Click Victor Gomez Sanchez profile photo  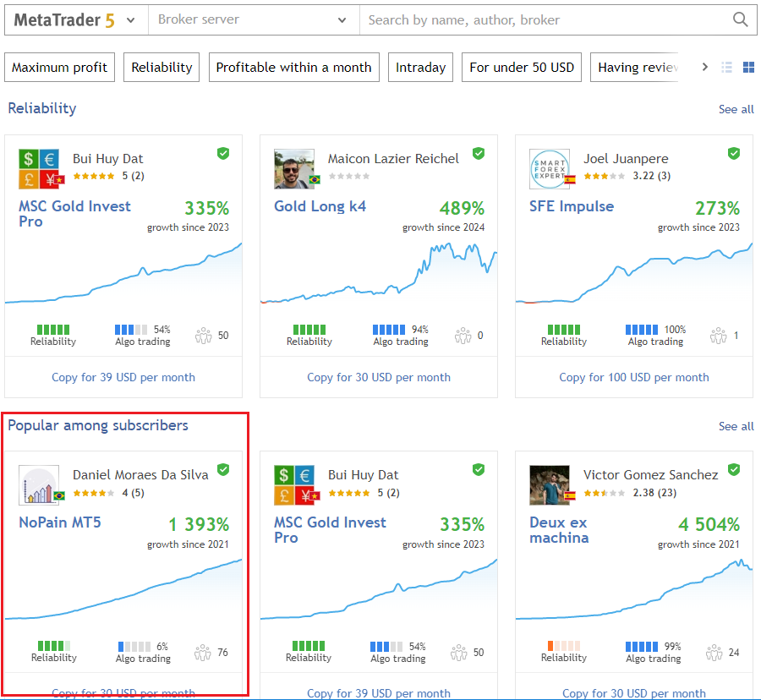click(x=551, y=485)
